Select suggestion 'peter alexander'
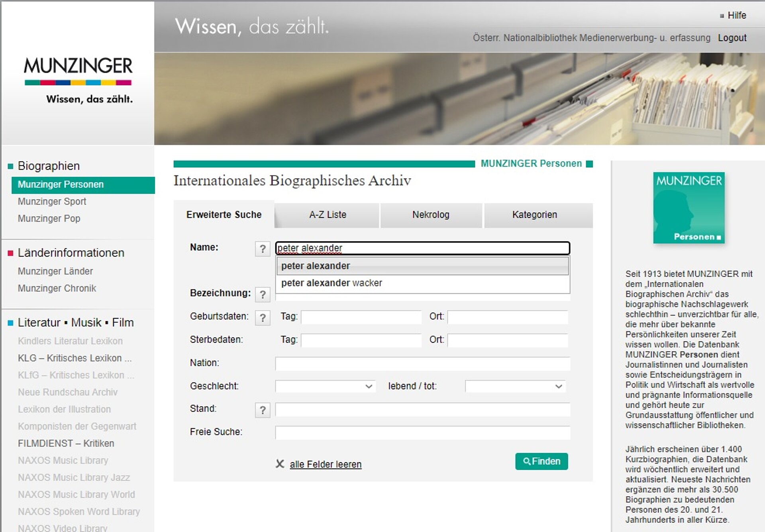 point(423,266)
